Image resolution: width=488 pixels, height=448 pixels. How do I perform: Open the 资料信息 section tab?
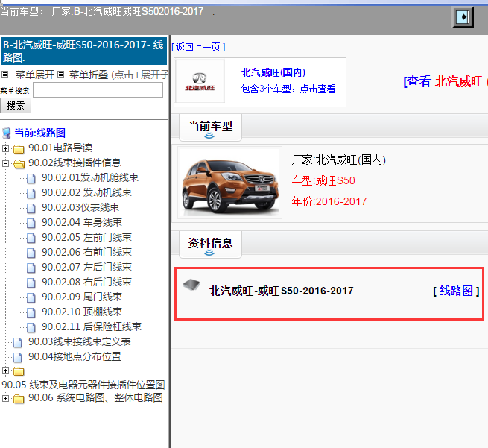(210, 244)
